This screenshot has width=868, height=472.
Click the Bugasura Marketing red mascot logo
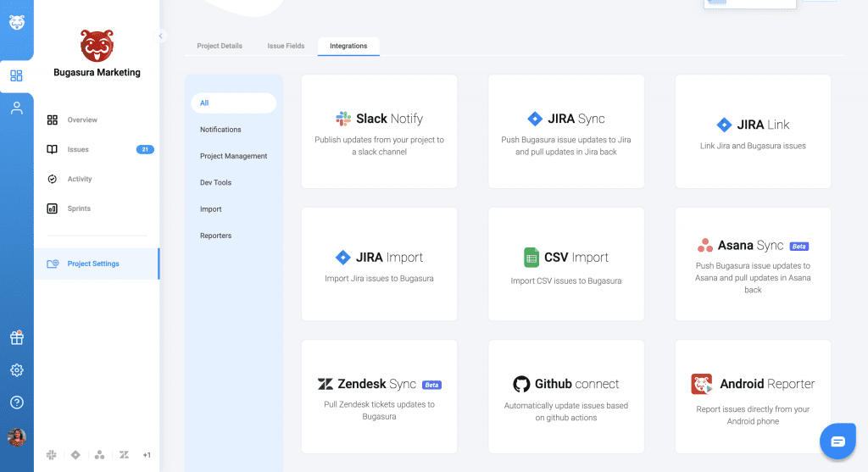pyautogui.click(x=97, y=46)
